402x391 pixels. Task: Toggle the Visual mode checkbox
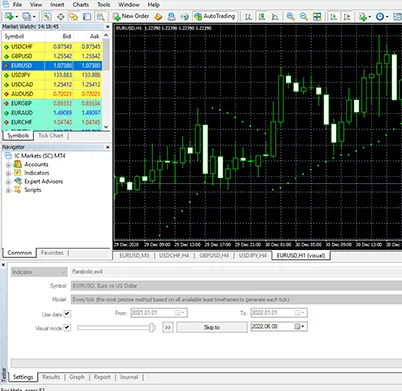click(x=67, y=327)
